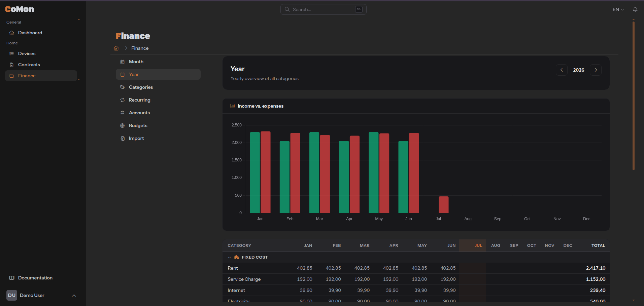Click Finance breadcrumb link

coord(140,48)
